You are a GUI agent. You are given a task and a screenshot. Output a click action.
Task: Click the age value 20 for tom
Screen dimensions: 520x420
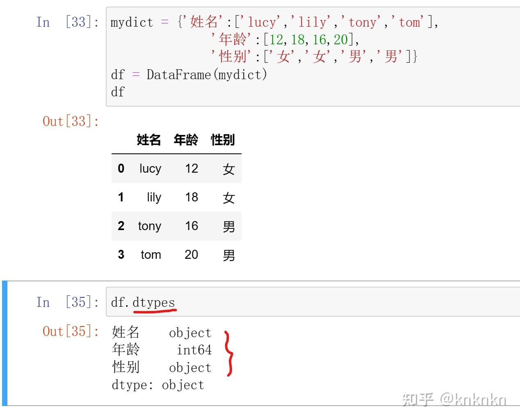(191, 255)
